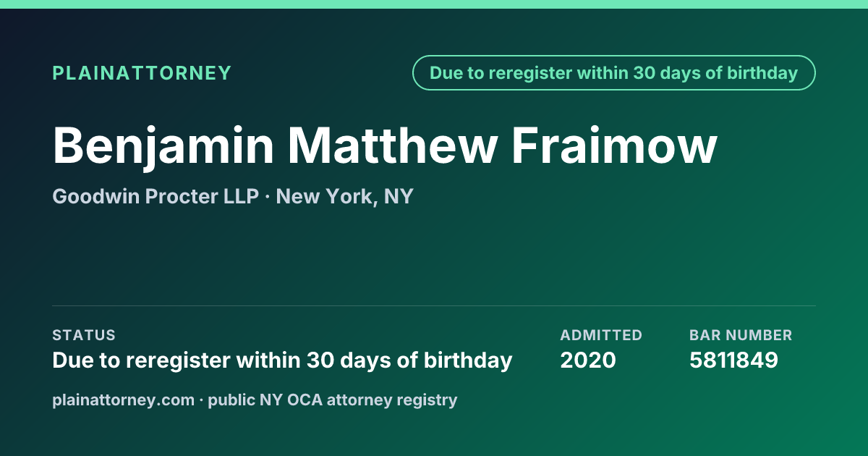Click the admission year 2020
The image size is (868, 456).
coord(588,360)
